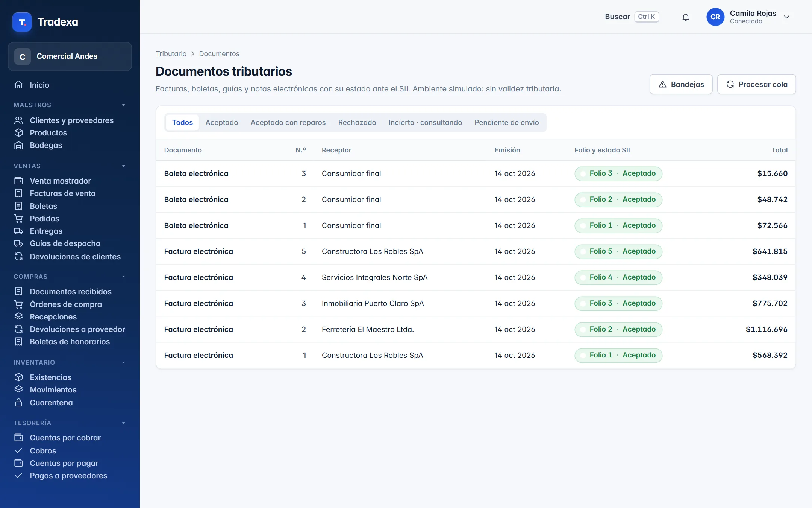Click the Órdenes de compra cart icon
This screenshot has width=812, height=508.
(18, 304)
